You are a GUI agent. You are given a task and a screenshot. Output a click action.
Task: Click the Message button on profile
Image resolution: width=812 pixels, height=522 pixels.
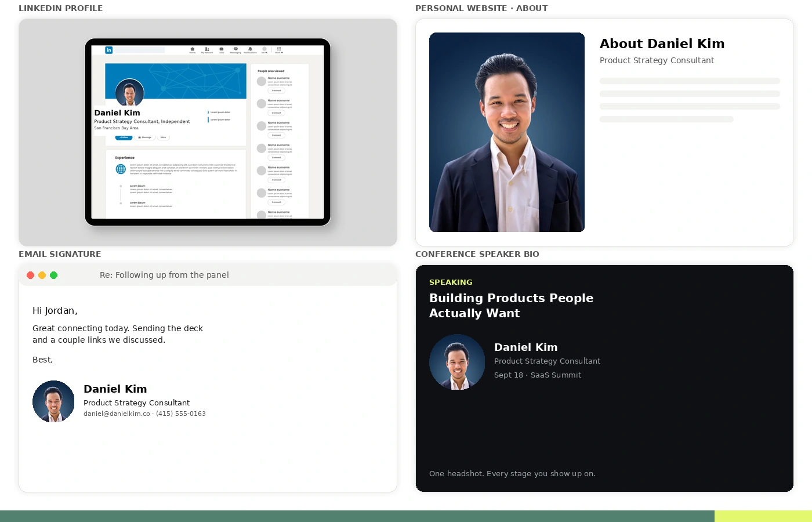click(144, 137)
